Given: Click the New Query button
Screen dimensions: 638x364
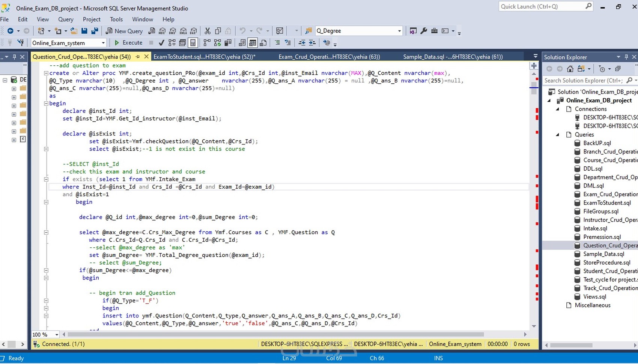Looking at the screenshot, I should pyautogui.click(x=124, y=31).
